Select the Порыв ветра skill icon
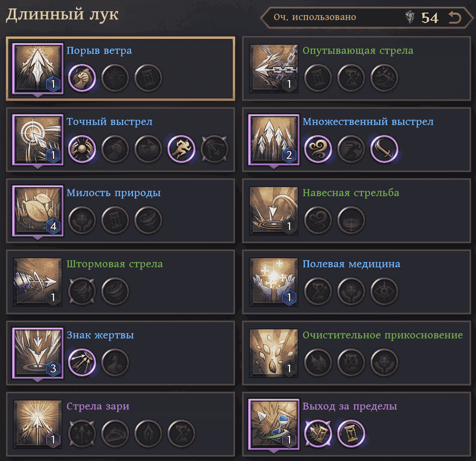Viewport: 476px width, 461px height. pyautogui.click(x=38, y=69)
